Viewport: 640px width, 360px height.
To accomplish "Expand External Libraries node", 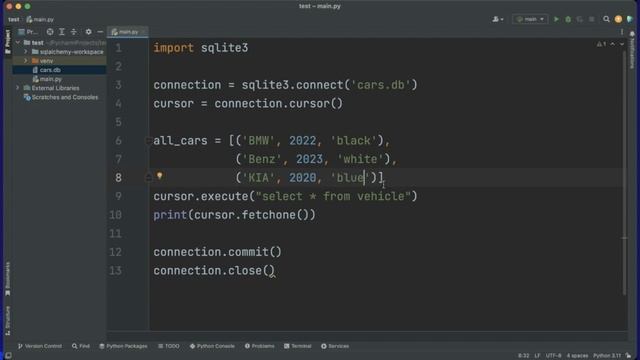I will click(18, 88).
